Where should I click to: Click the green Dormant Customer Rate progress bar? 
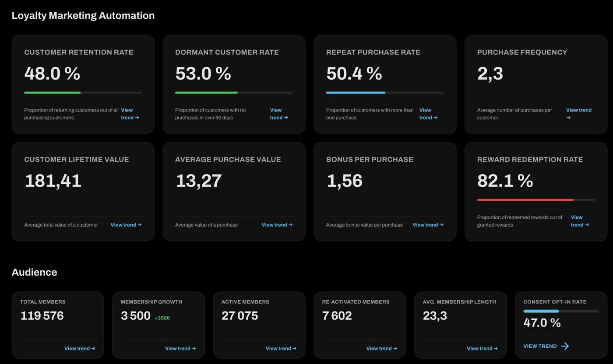click(234, 93)
